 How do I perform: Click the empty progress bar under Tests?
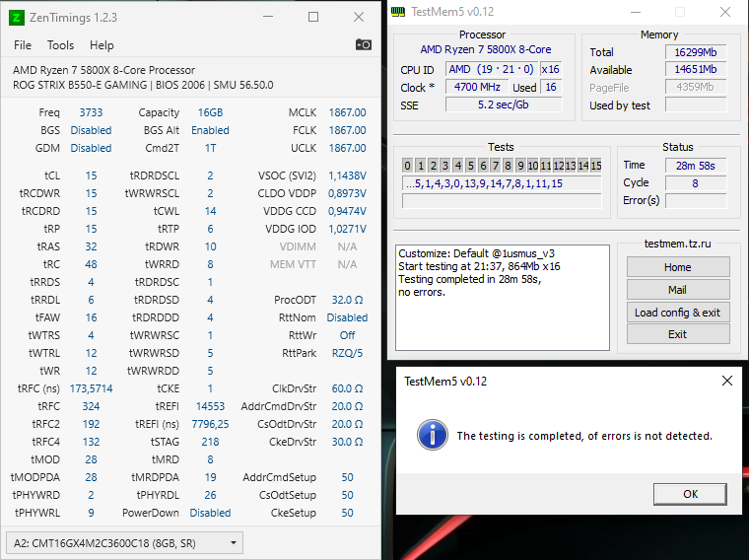(502, 201)
